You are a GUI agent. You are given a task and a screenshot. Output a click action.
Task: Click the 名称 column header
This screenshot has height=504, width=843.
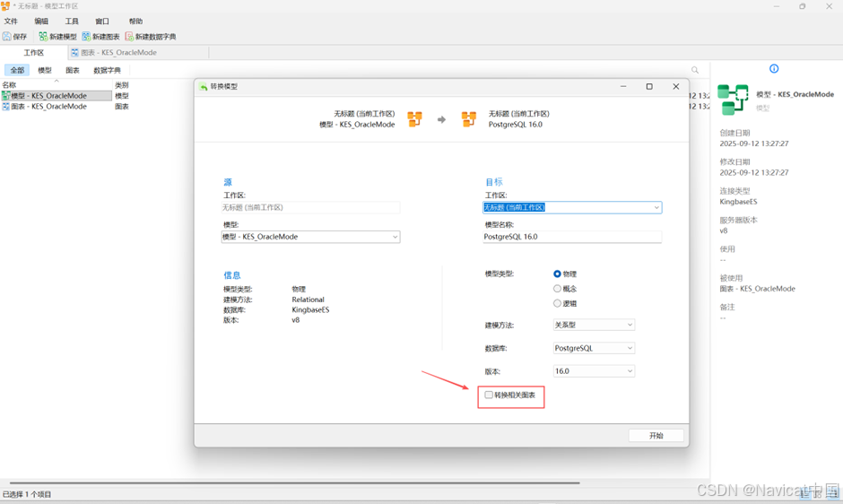pos(56,85)
